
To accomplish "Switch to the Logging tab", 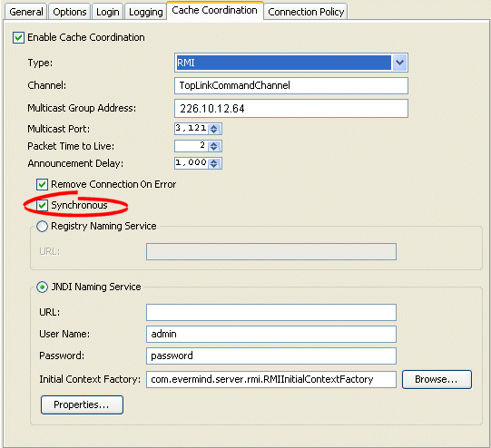I will point(145,12).
